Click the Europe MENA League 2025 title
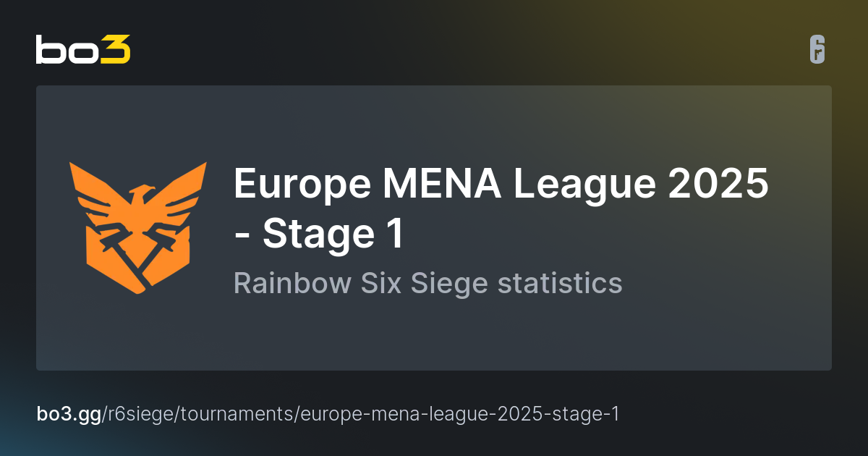Screen dimensions: 868x456 point(501,187)
